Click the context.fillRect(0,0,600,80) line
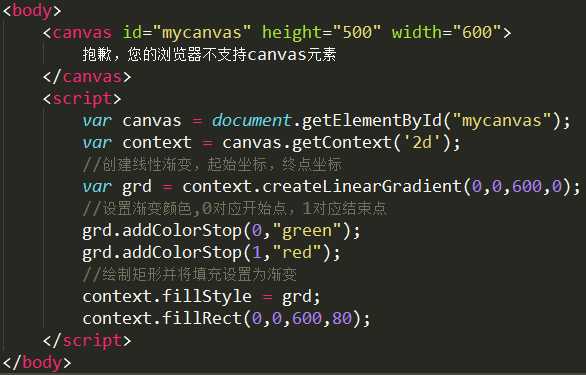Image resolution: width=586 pixels, height=375 pixels. pos(226,319)
